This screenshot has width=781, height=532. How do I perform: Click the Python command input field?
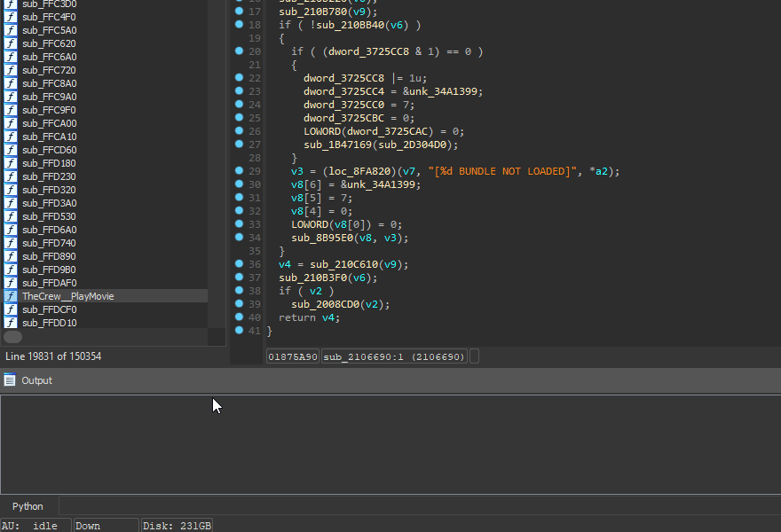[x=417, y=506]
